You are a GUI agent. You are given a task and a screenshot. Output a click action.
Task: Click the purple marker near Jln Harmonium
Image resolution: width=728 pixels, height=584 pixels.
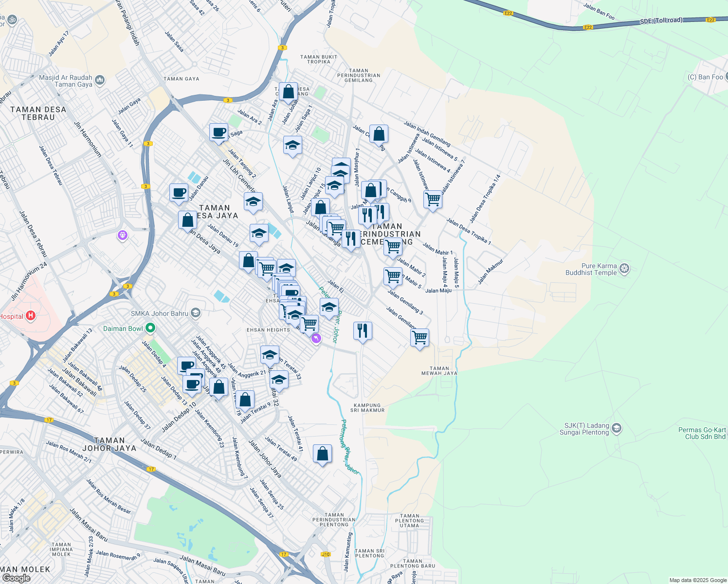click(x=123, y=236)
